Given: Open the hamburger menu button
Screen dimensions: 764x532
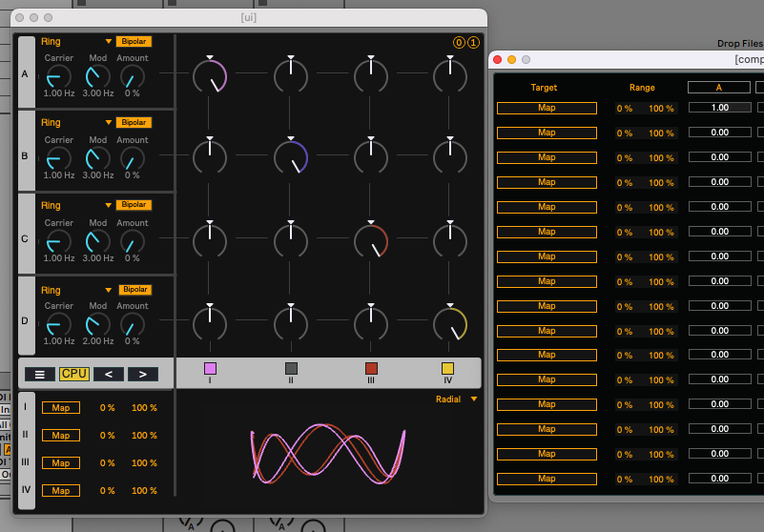Looking at the screenshot, I should click(x=40, y=374).
